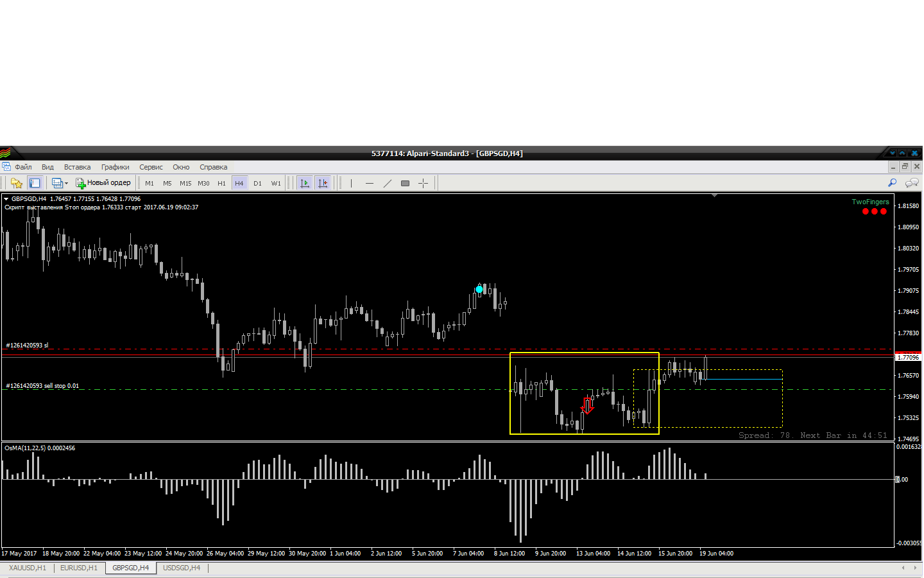Switch to USDSGD,H4 chart tab
The image size is (924, 578).
pos(182,568)
